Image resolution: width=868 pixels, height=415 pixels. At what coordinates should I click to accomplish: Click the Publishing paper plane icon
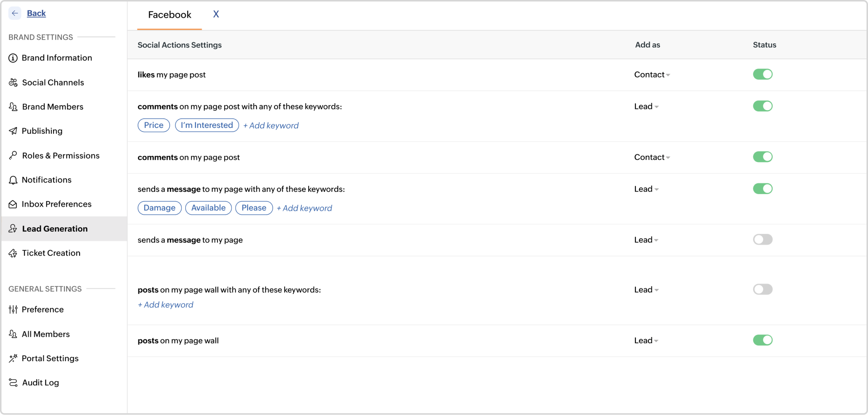point(13,131)
